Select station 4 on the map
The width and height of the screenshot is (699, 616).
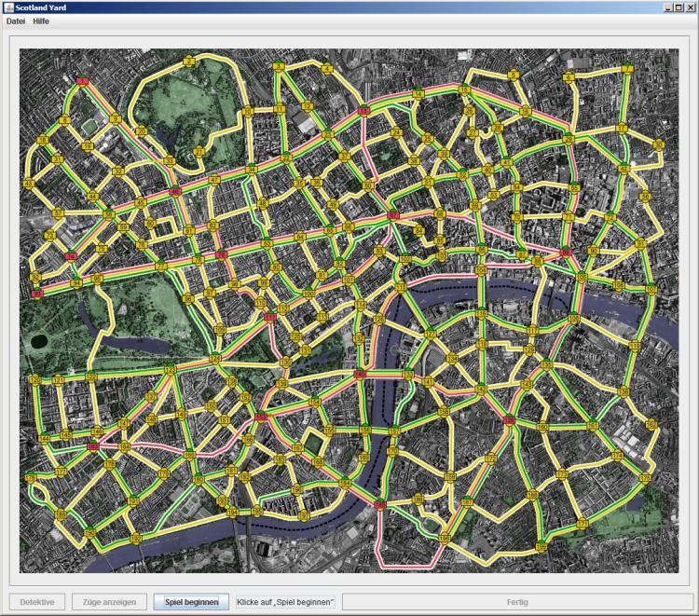point(327,69)
